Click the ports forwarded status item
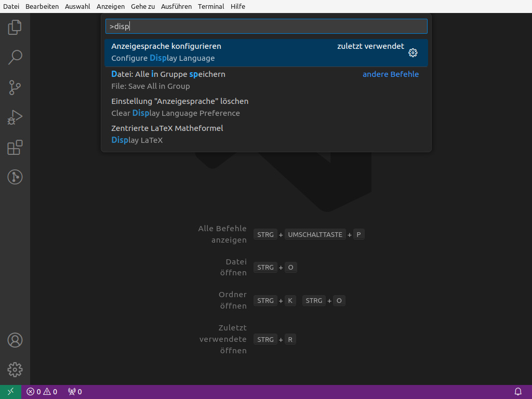Screen dimensions: 532x399 (x=75, y=392)
